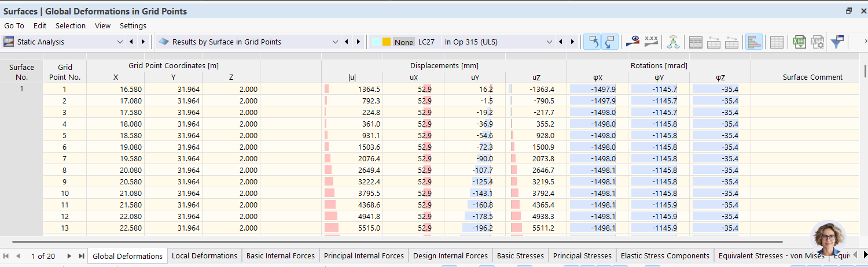Screen dimensions: 868x267
Task: Open the Settings menu
Action: [133, 25]
